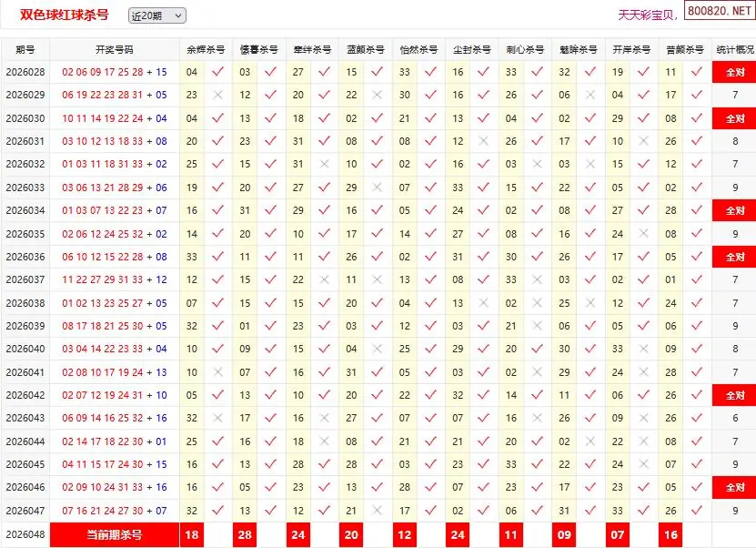Click the X mark under 余辉杀号 for 2026029
Image resolution: width=756 pixels, height=548 pixels.
click(217, 95)
